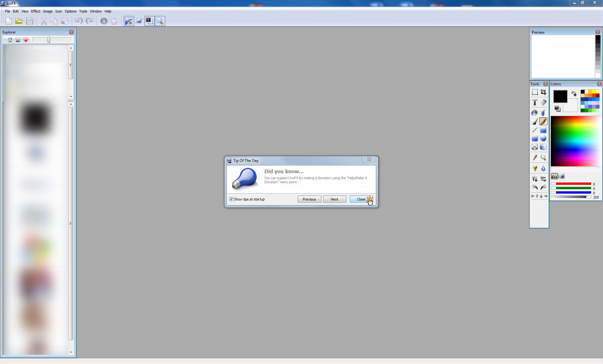
Task: Select the Zoom magnifier in Tools panel
Action: click(543, 158)
